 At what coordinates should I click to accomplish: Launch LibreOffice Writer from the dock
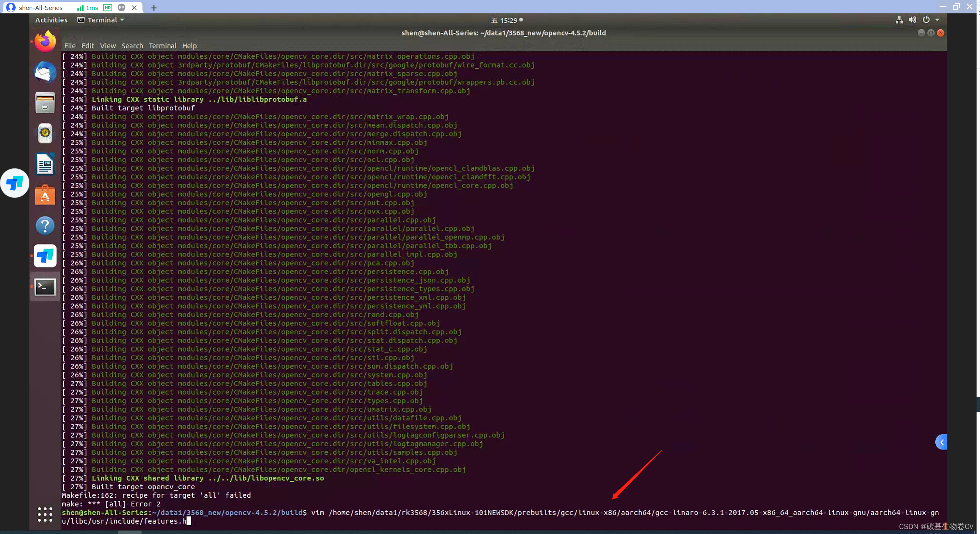point(45,164)
